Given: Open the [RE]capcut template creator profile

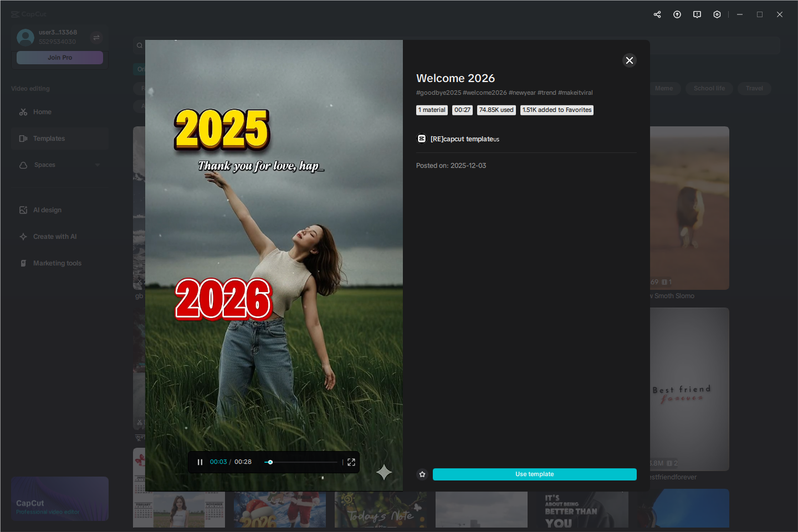Looking at the screenshot, I should coord(464,139).
